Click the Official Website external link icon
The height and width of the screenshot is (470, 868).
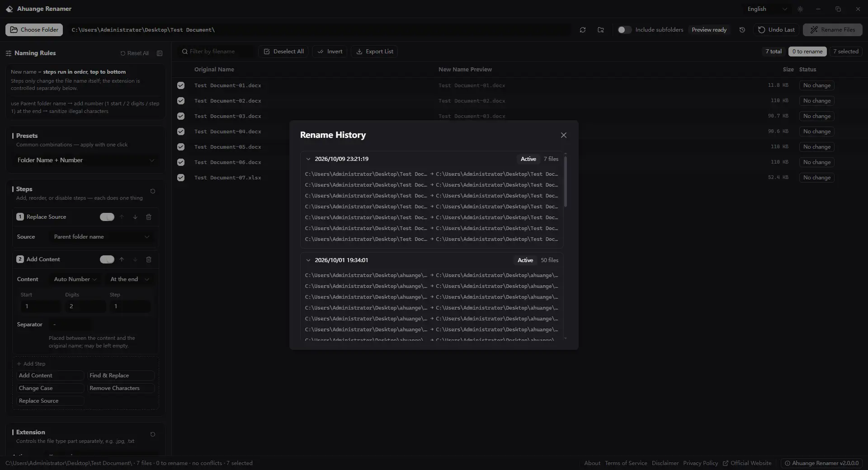[726, 463]
